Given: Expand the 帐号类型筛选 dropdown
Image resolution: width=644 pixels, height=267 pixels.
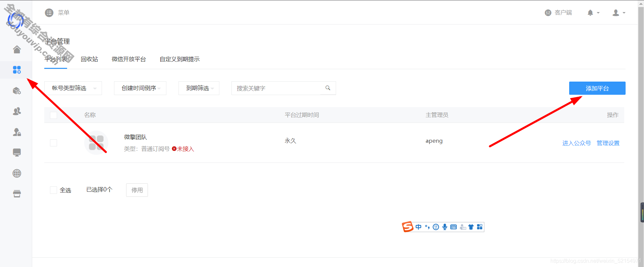Looking at the screenshot, I should tap(73, 88).
